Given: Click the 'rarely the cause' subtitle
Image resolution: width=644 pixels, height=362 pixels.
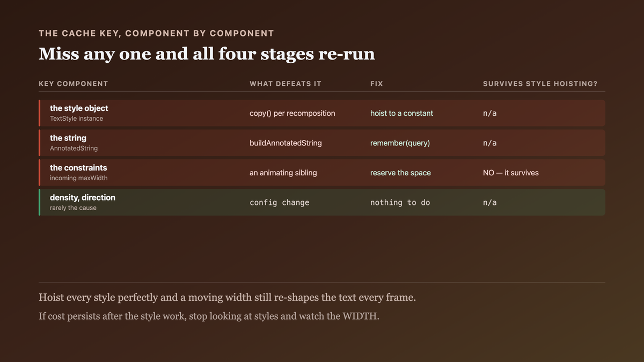Looking at the screenshot, I should coord(73,208).
